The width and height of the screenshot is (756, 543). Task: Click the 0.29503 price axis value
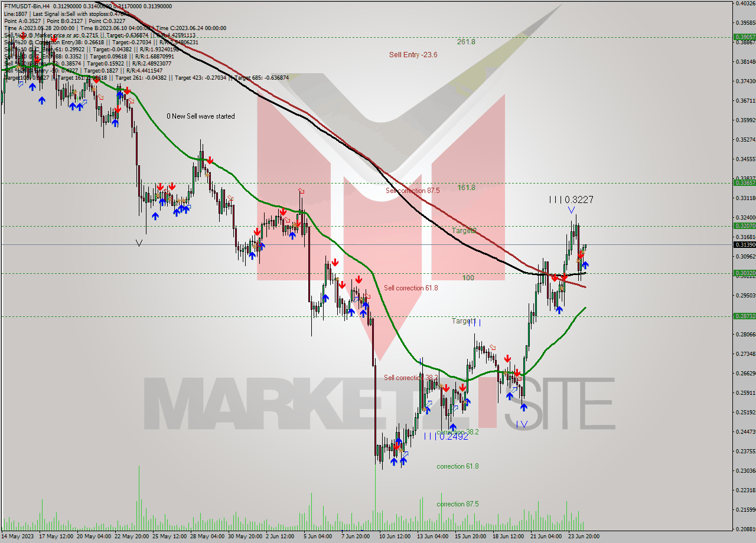pos(745,296)
